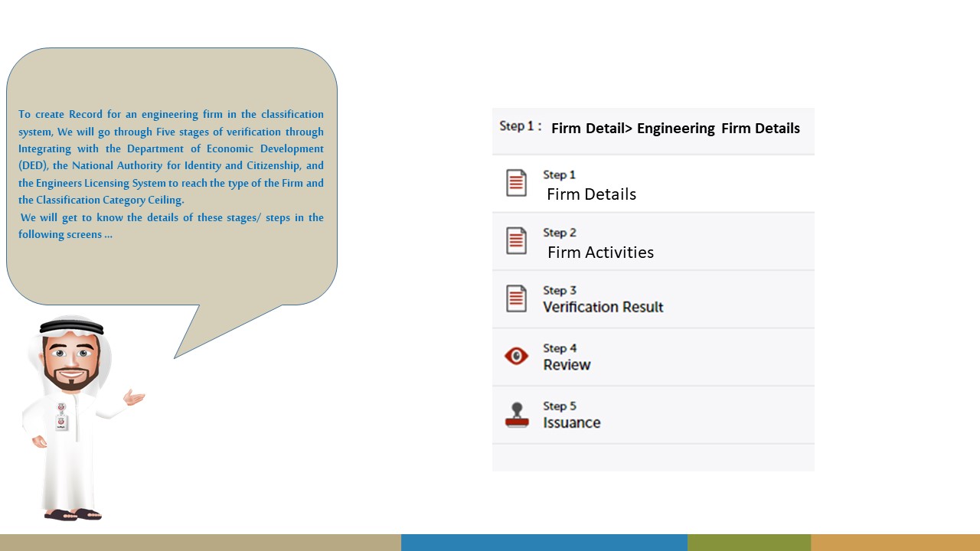Click the red eye Review icon
The width and height of the screenshot is (980, 551).
coord(517,356)
